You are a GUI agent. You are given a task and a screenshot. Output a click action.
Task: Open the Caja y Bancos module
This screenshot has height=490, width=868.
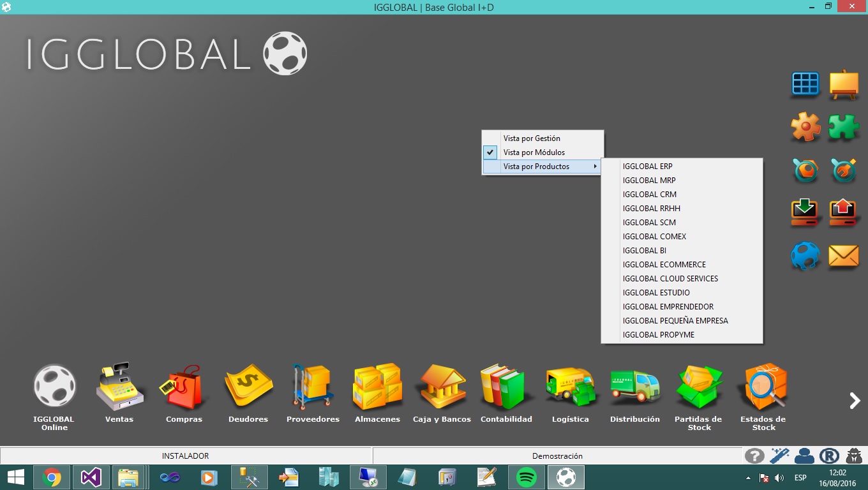442,392
